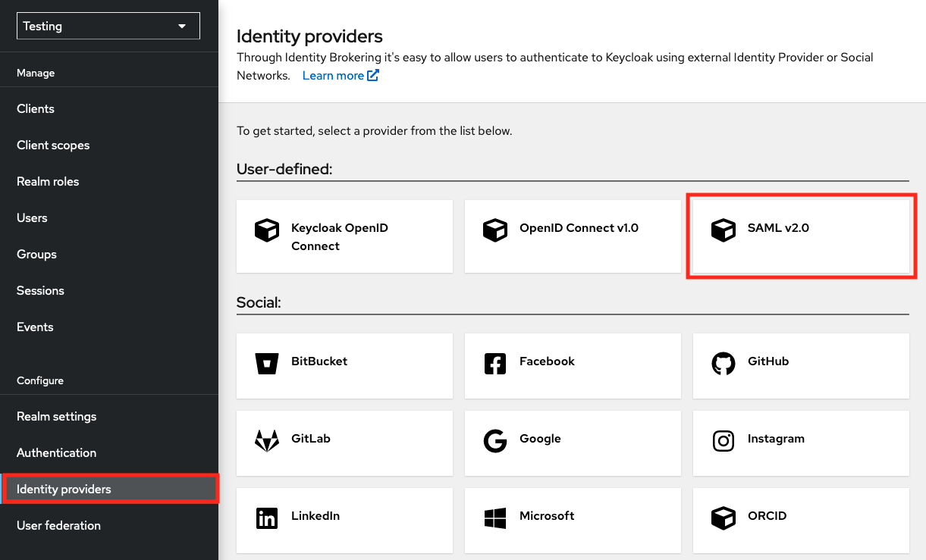926x560 pixels.
Task: Go to Clients in the sidebar
Action: coord(36,109)
